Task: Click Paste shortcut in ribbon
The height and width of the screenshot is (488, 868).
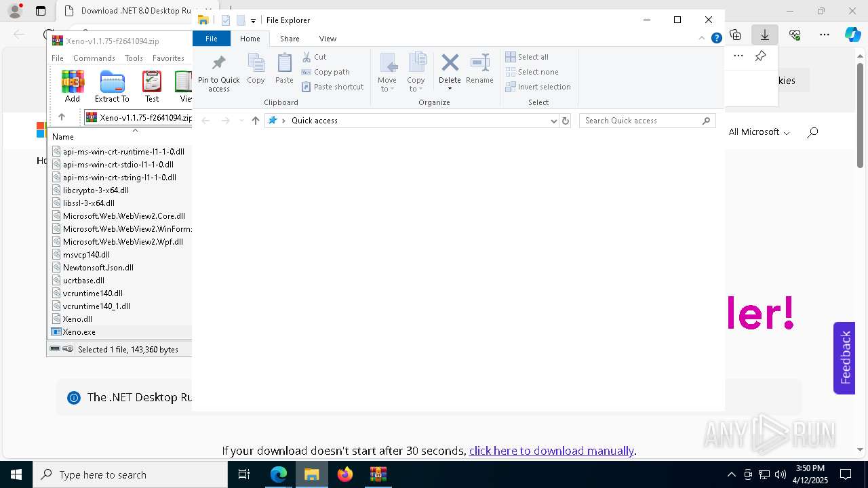Action: coord(333,87)
